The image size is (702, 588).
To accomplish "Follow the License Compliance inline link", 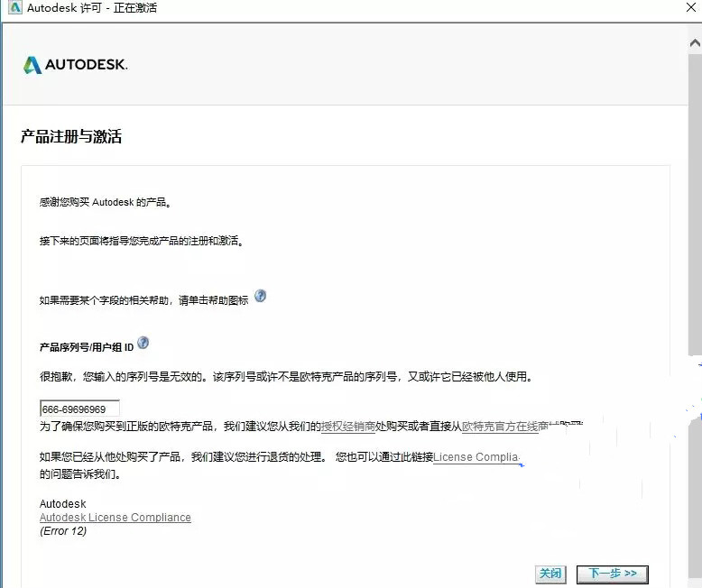I will (476, 457).
